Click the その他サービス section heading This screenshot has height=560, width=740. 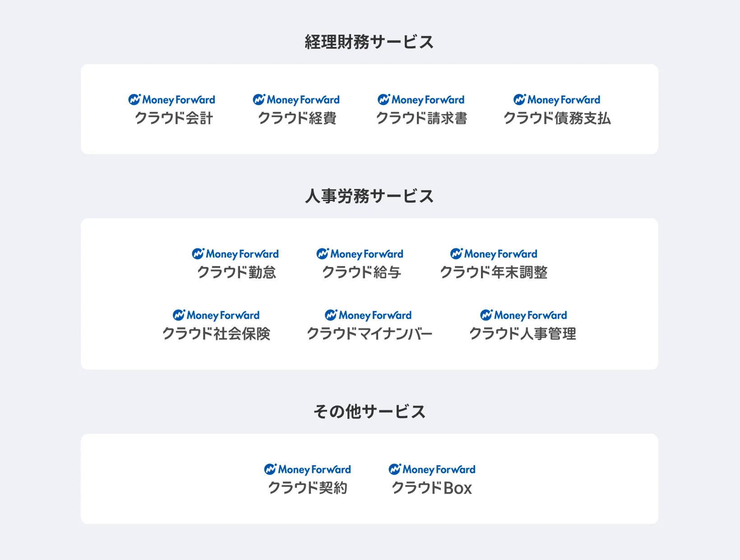coord(369,412)
